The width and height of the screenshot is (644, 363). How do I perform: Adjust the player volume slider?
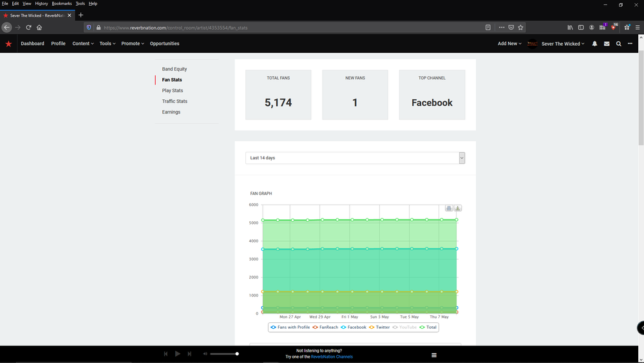click(224, 353)
